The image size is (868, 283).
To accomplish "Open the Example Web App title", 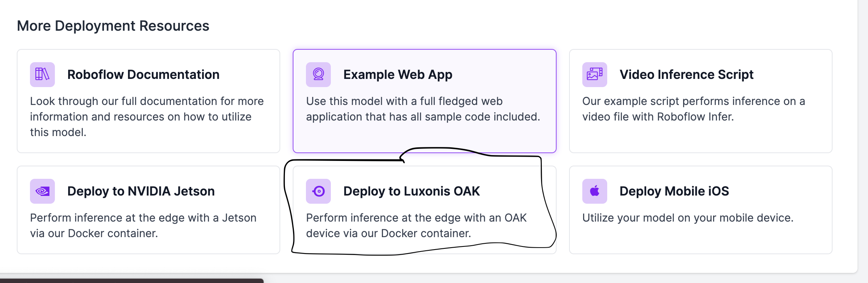I will tap(397, 74).
